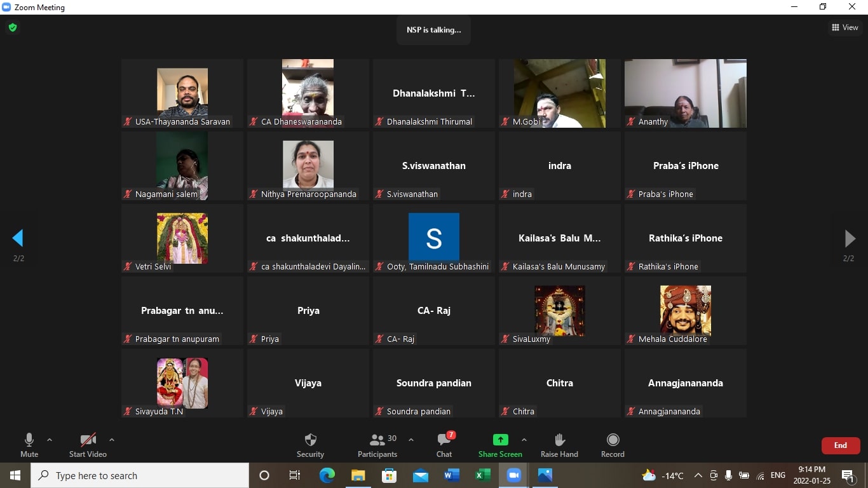Go to previous page with left arrow
868x488 pixels.
pos(18,238)
